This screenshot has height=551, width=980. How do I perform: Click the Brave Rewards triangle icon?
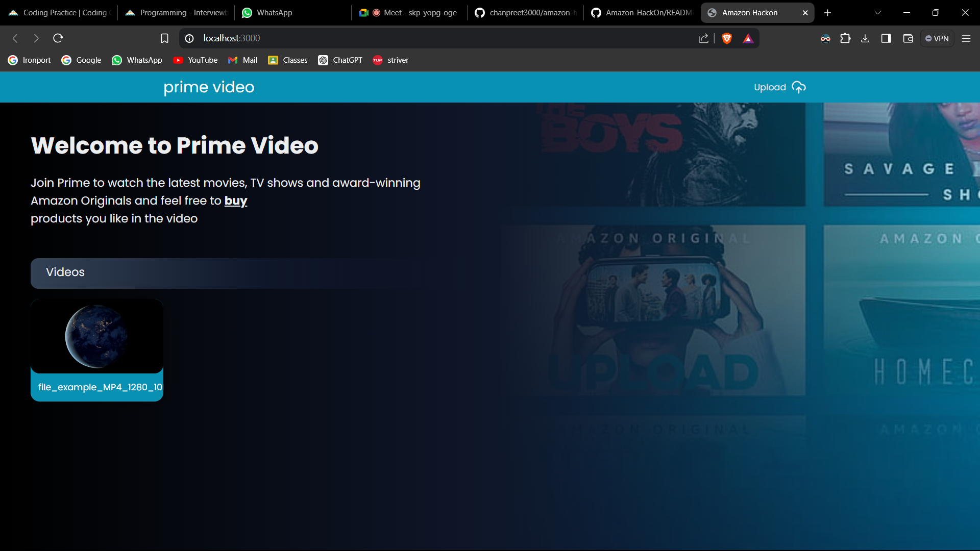[x=748, y=38]
